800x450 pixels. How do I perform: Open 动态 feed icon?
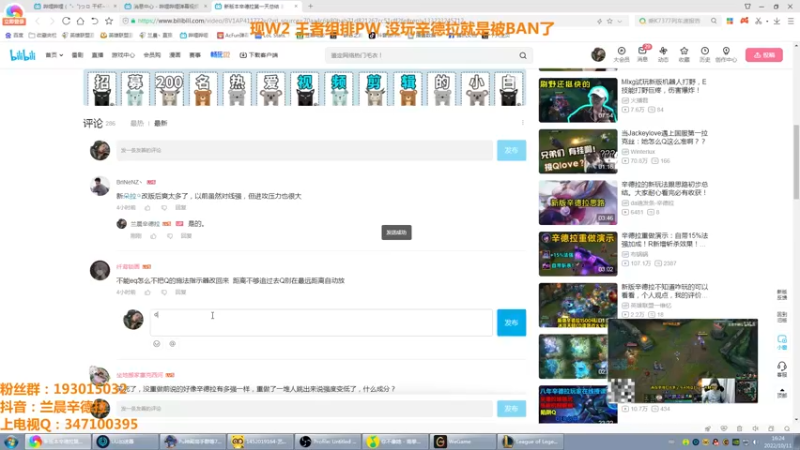663,54
